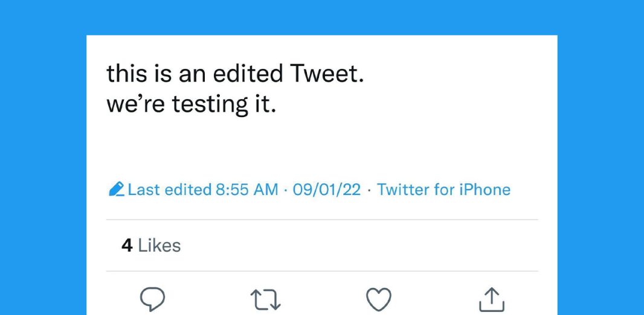Click the bold number 4 like count
Viewport: 644px width, 315px height.
[x=127, y=246]
